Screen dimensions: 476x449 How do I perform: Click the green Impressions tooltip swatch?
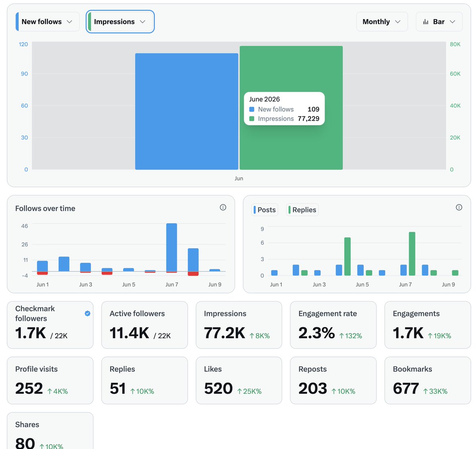(x=251, y=119)
